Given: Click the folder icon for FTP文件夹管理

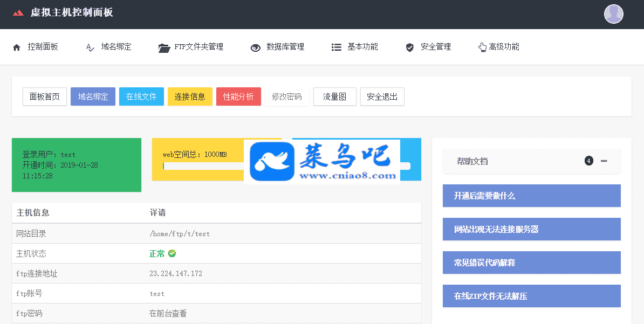Looking at the screenshot, I should (164, 48).
